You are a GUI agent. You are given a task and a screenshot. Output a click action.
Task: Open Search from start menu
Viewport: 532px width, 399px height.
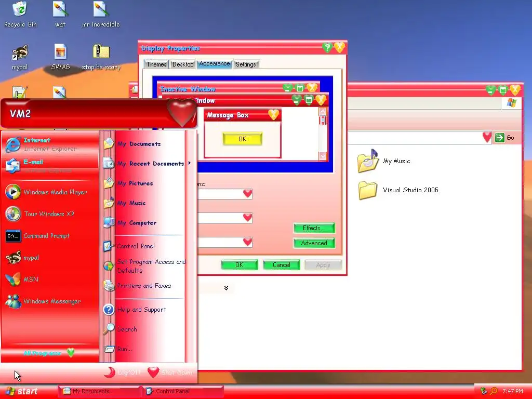(145, 329)
